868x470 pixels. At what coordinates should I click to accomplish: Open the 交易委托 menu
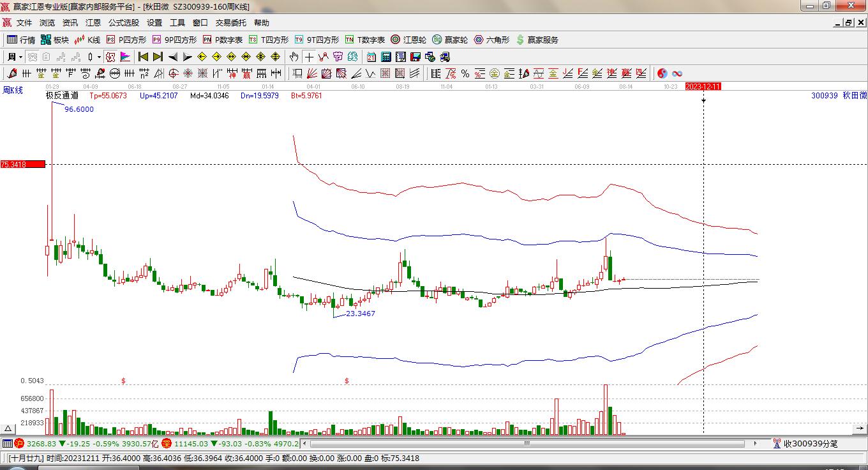pos(230,23)
